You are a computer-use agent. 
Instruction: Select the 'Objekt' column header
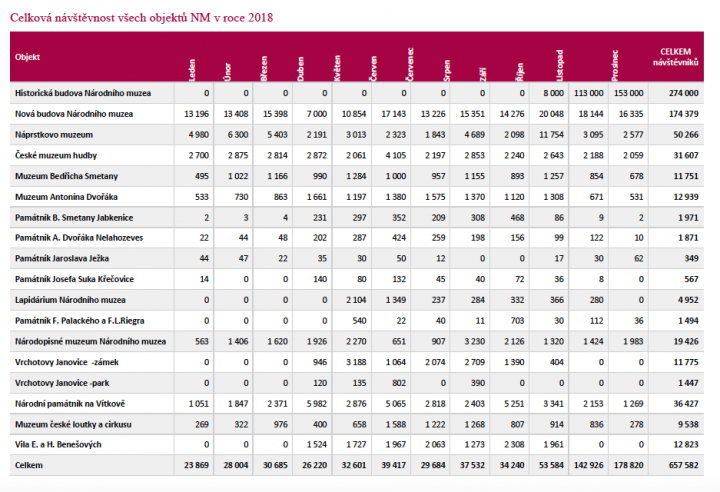(28, 57)
